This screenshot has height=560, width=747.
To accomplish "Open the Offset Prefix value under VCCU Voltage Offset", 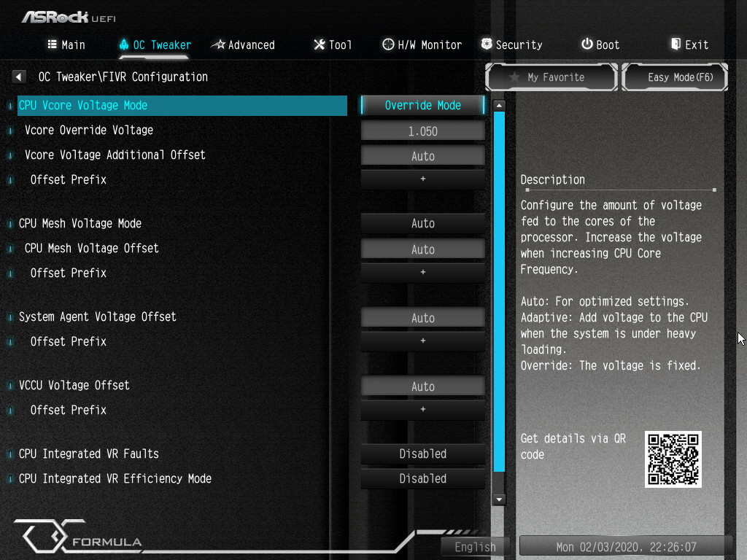I will 423,410.
